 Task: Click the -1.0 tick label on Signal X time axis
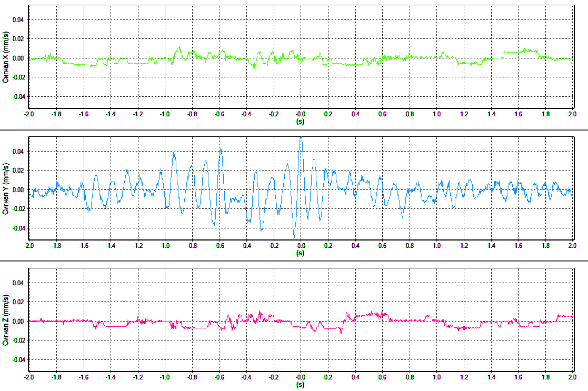pyautogui.click(x=165, y=114)
